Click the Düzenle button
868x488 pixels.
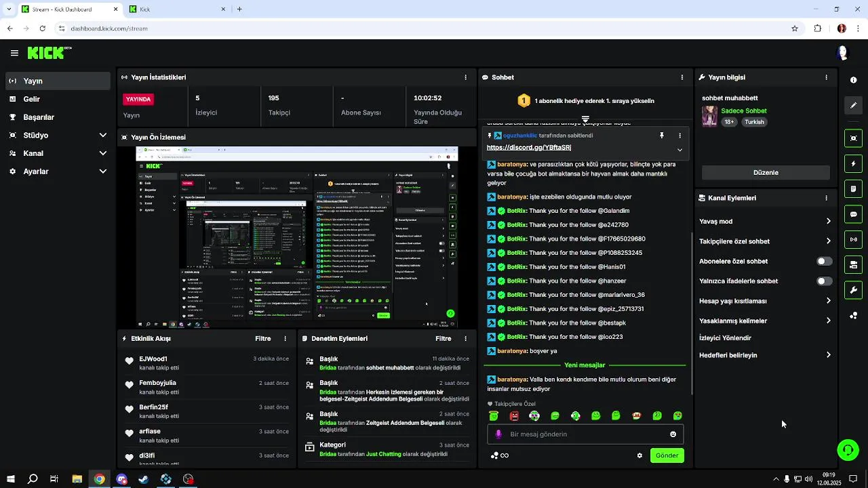(766, 172)
